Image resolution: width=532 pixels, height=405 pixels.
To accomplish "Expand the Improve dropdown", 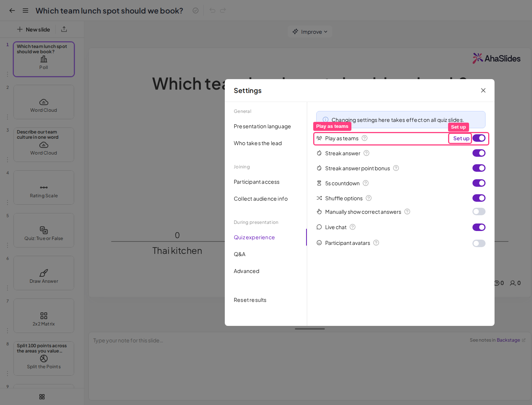I will pos(310,32).
